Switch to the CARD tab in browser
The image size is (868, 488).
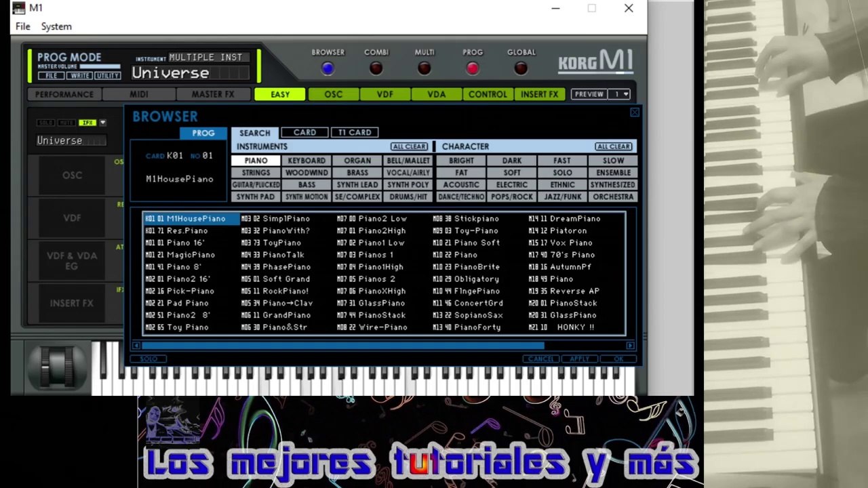(x=304, y=133)
